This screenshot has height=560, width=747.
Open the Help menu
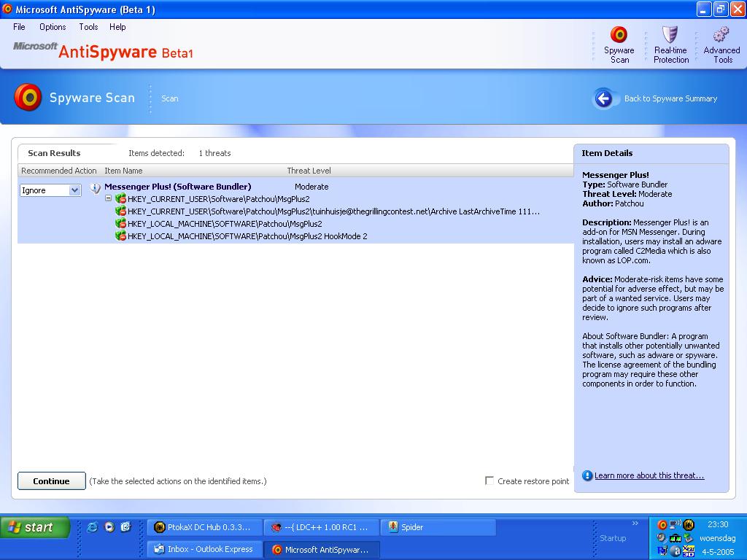click(117, 27)
